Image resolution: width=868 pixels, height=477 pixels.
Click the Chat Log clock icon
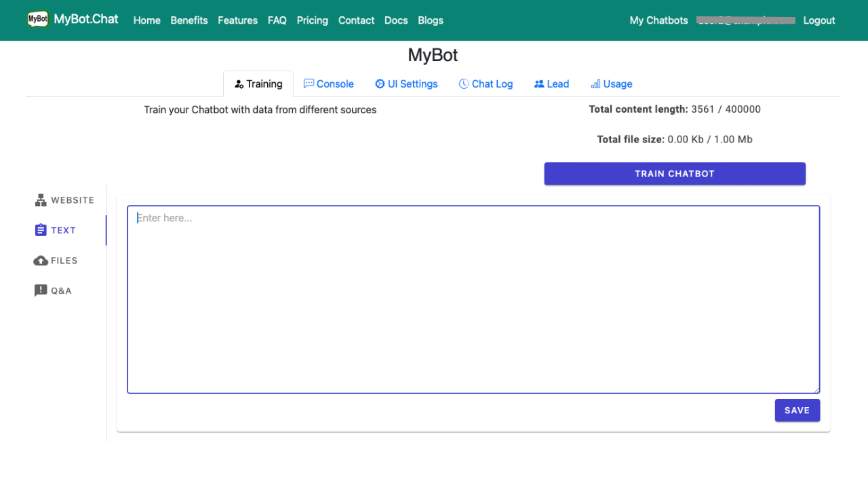pyautogui.click(x=464, y=84)
